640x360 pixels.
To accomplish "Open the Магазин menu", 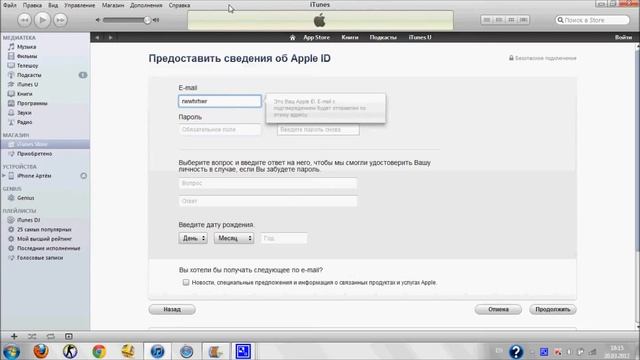I will [113, 5].
